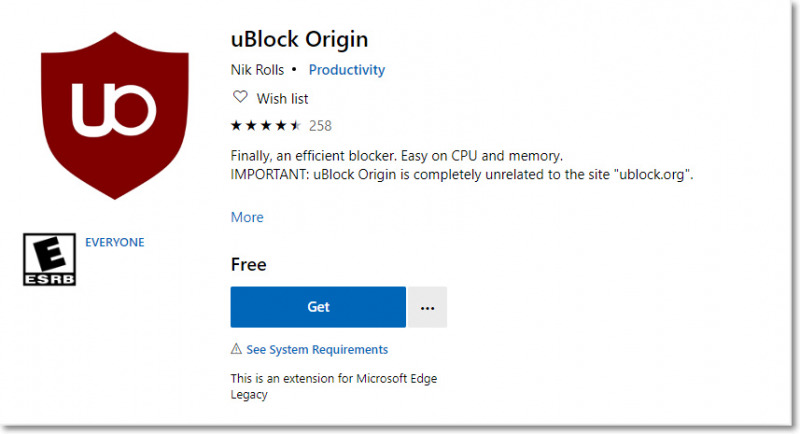
Task: Click the blue Get button
Action: pyautogui.click(x=318, y=307)
